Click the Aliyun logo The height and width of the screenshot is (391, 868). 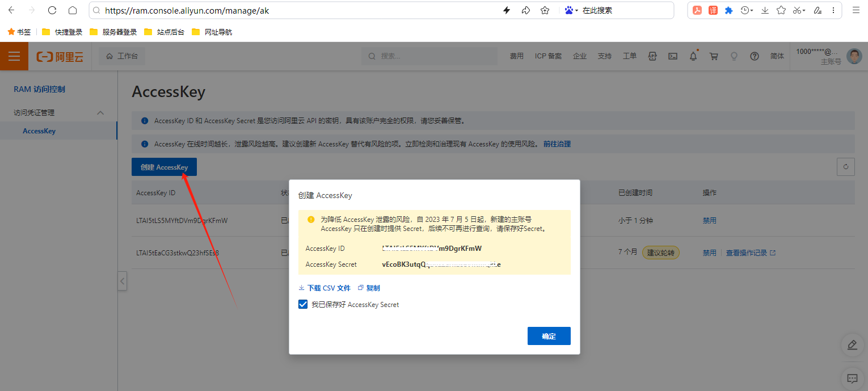point(60,56)
